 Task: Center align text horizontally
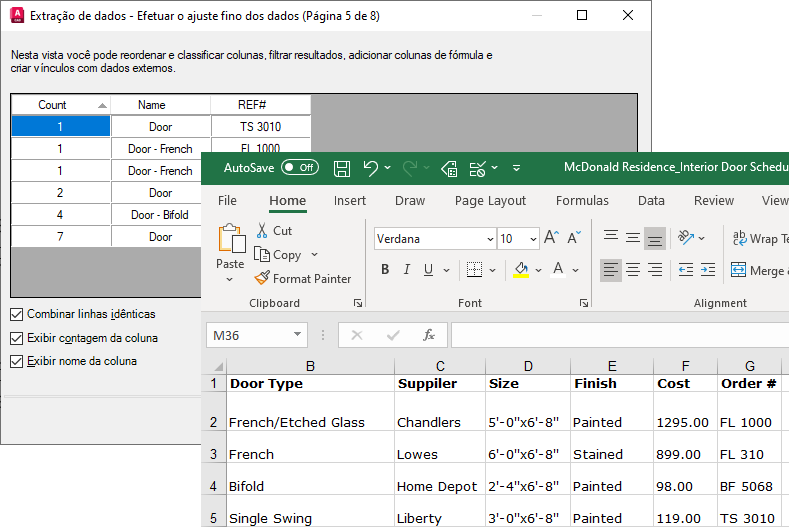click(633, 270)
